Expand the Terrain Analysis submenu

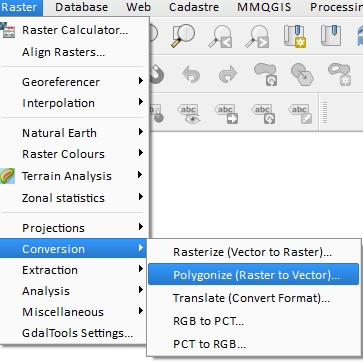point(75,176)
